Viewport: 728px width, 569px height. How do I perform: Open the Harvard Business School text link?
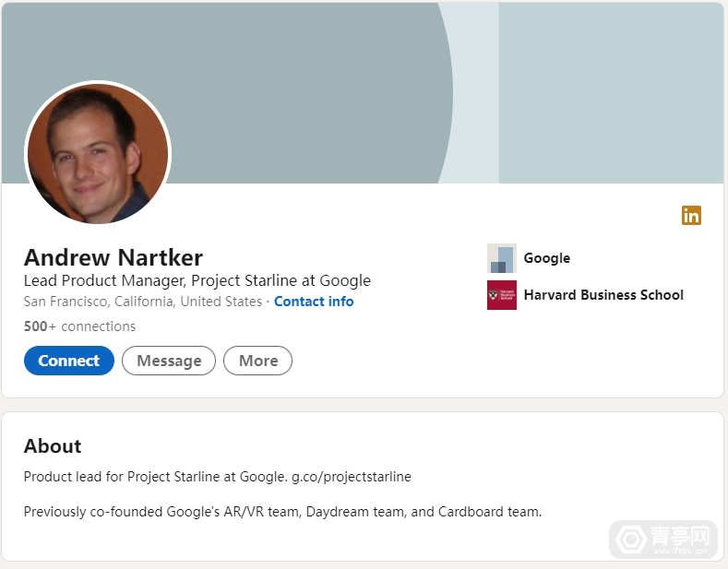click(603, 295)
